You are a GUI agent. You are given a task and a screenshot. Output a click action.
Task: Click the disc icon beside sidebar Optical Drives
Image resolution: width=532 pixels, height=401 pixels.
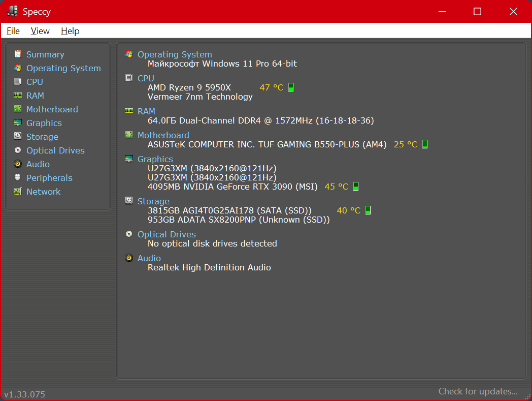[18, 150]
